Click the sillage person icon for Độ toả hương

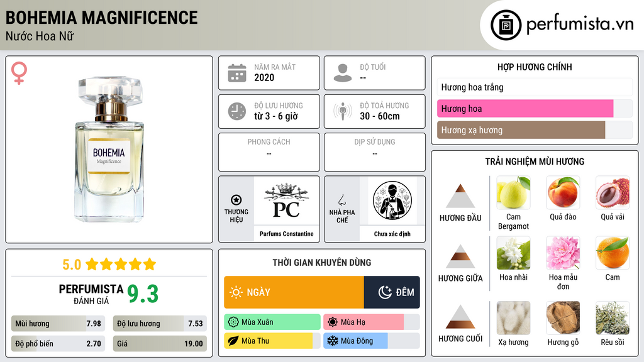coord(343,111)
